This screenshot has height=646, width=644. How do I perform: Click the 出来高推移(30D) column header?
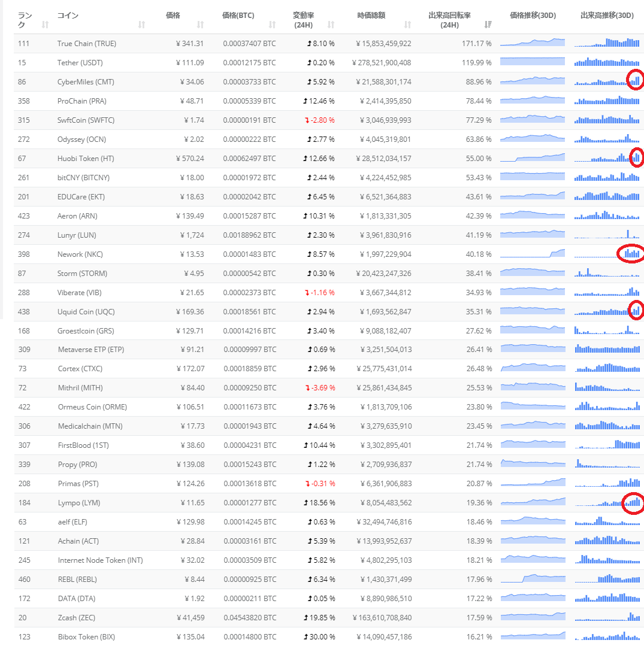607,16
